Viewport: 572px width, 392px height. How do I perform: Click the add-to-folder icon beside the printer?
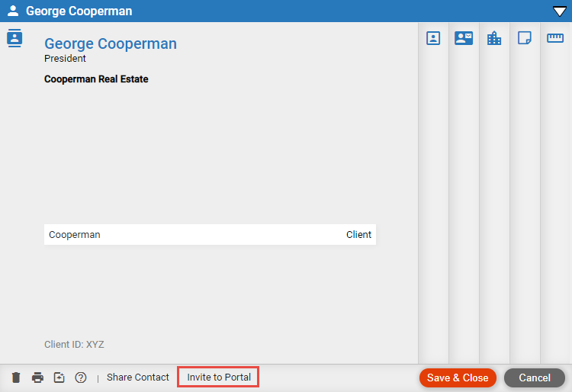[59, 378]
